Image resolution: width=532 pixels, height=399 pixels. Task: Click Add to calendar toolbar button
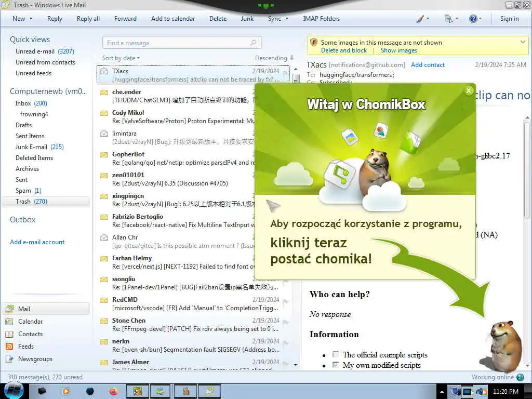point(173,19)
